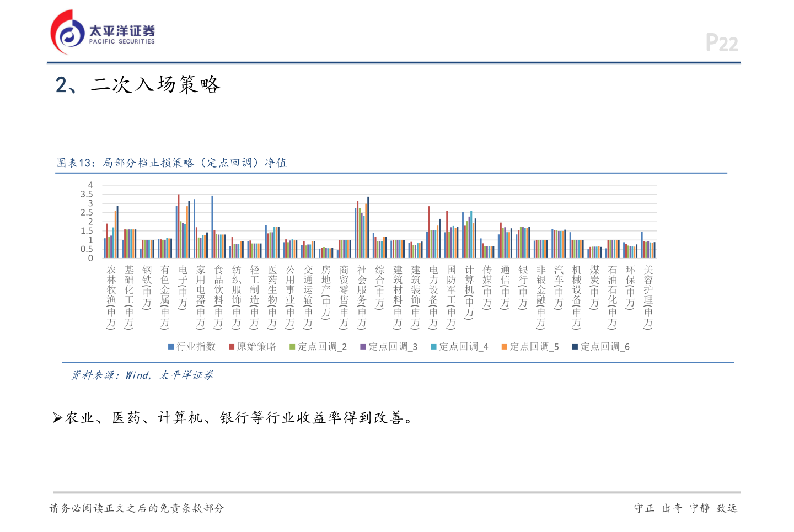Click the 国防军工 axis label
The width and height of the screenshot is (794, 532).
tap(452, 297)
